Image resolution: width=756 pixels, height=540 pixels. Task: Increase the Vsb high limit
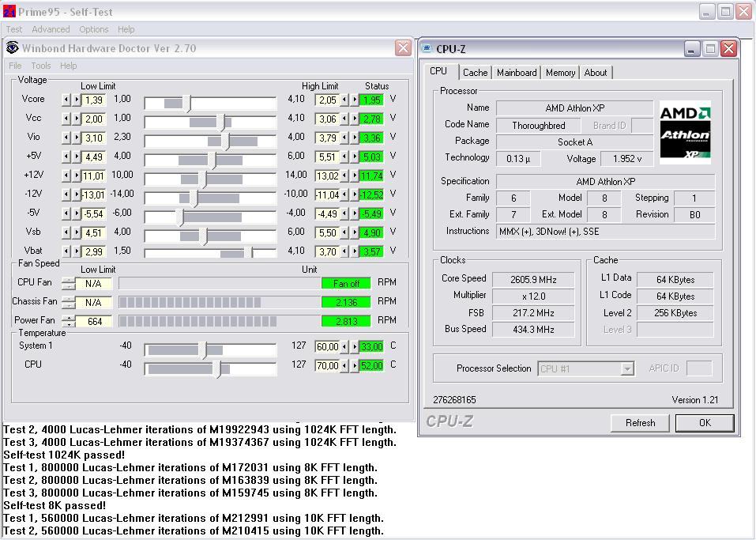tap(355, 232)
